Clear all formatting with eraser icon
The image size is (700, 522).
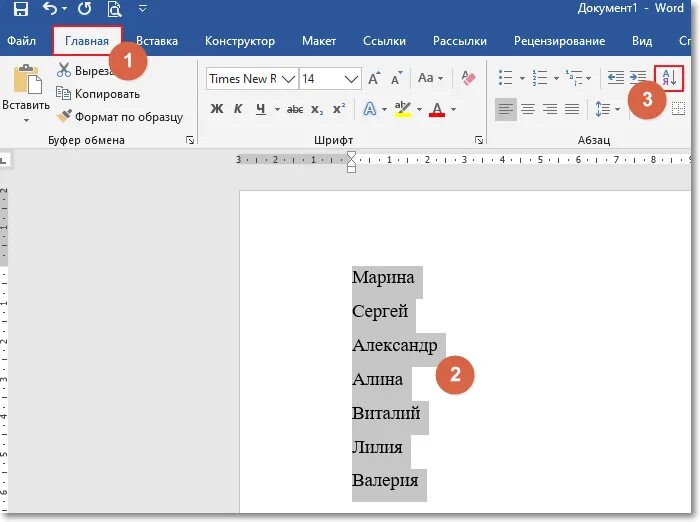click(x=468, y=78)
